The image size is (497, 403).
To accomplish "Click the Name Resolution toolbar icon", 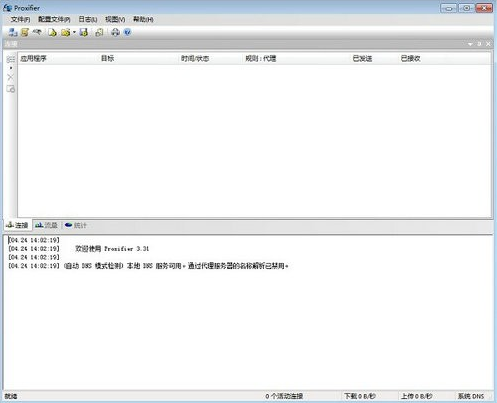I will point(37,32).
